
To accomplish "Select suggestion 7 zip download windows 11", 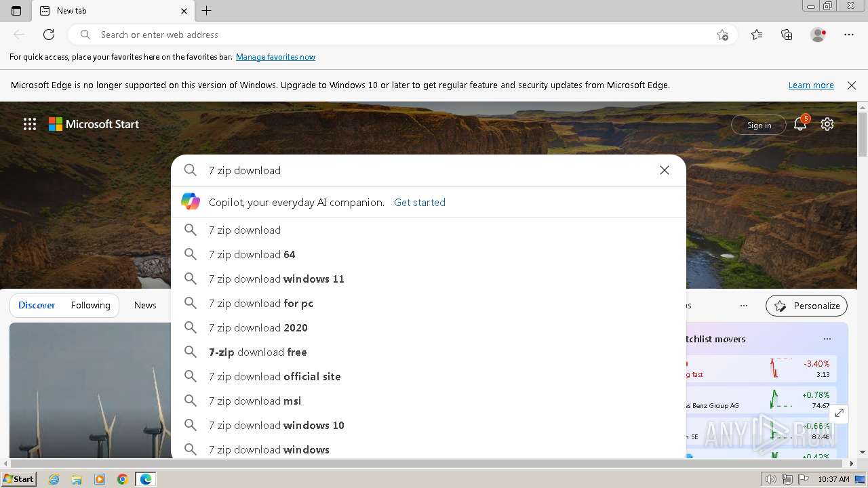I will click(429, 279).
